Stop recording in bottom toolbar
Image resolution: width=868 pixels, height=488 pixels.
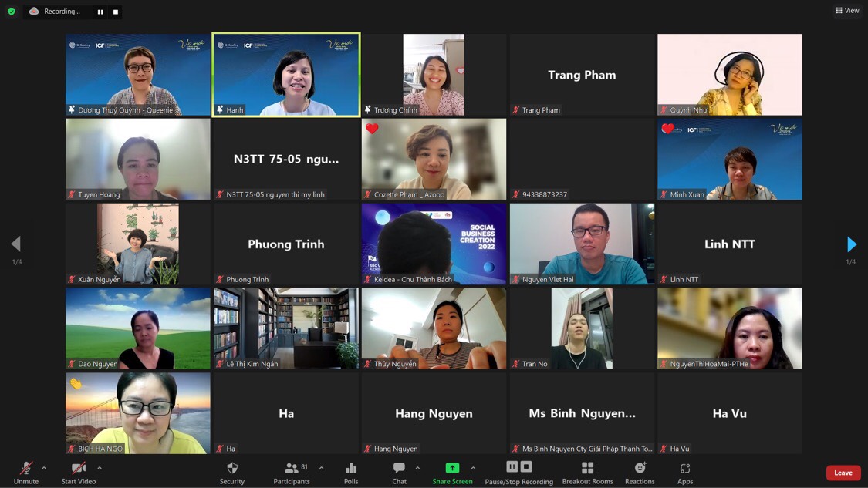526,467
